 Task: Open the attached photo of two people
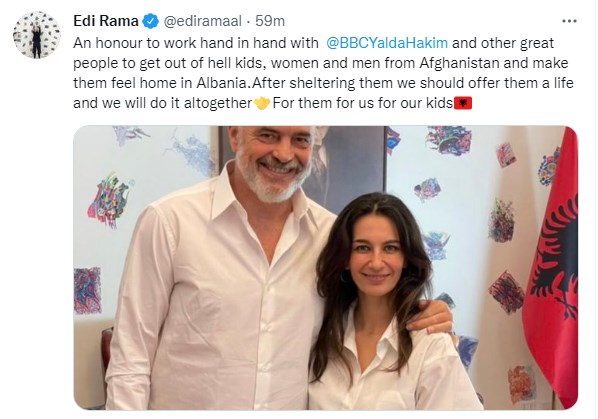pyautogui.click(x=325, y=268)
